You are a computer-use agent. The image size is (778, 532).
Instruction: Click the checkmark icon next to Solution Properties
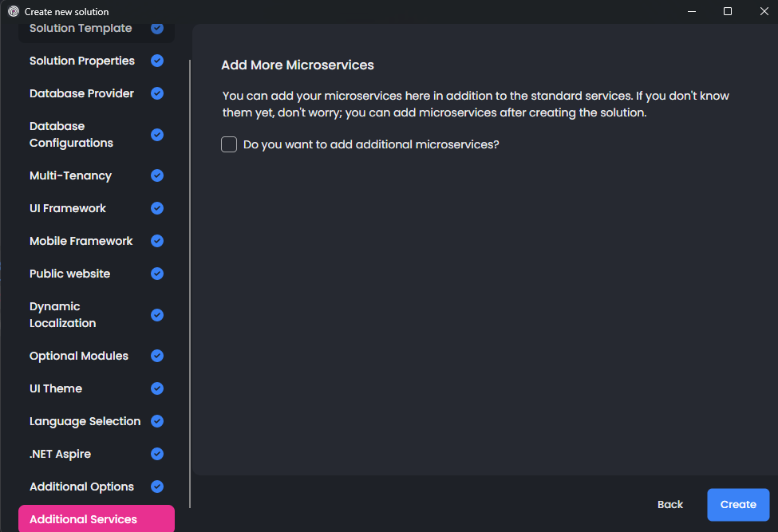157,61
